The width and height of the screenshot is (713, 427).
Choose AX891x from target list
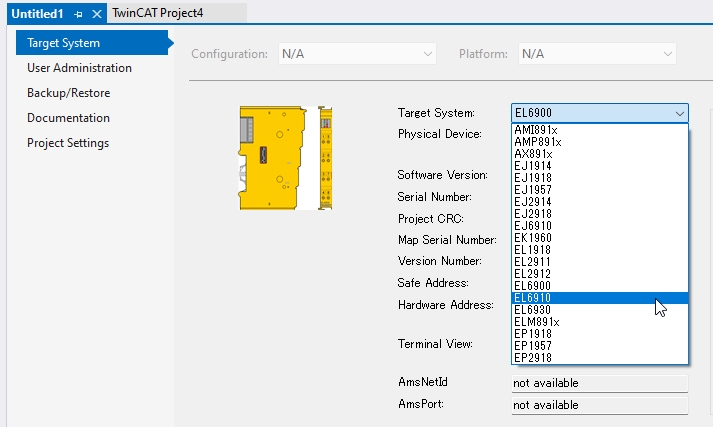(x=600, y=154)
